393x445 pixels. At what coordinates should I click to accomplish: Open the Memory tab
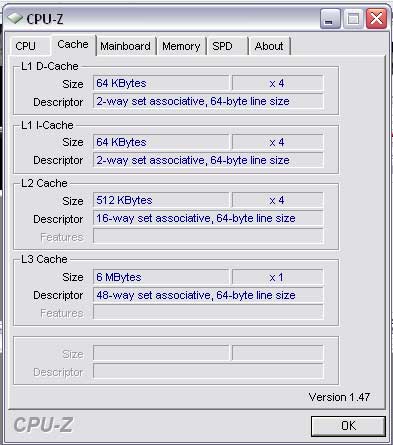181,46
